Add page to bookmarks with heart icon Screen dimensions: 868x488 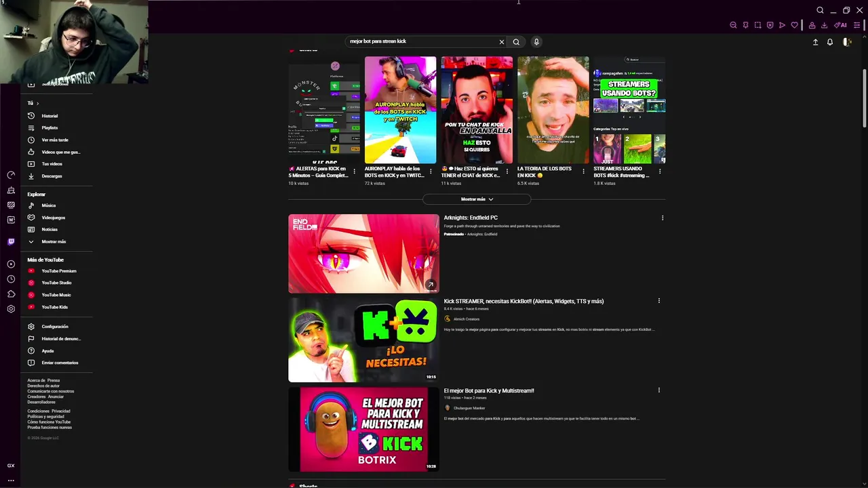(794, 25)
